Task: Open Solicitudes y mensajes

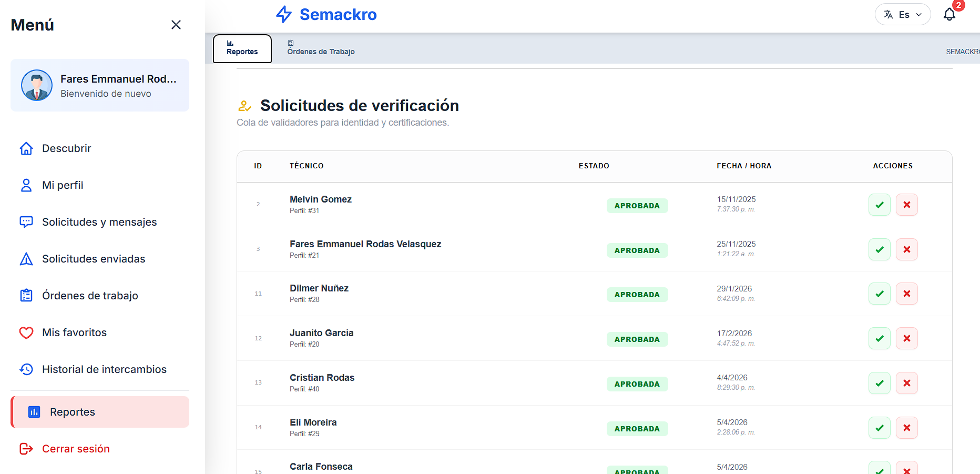Action: tap(99, 222)
